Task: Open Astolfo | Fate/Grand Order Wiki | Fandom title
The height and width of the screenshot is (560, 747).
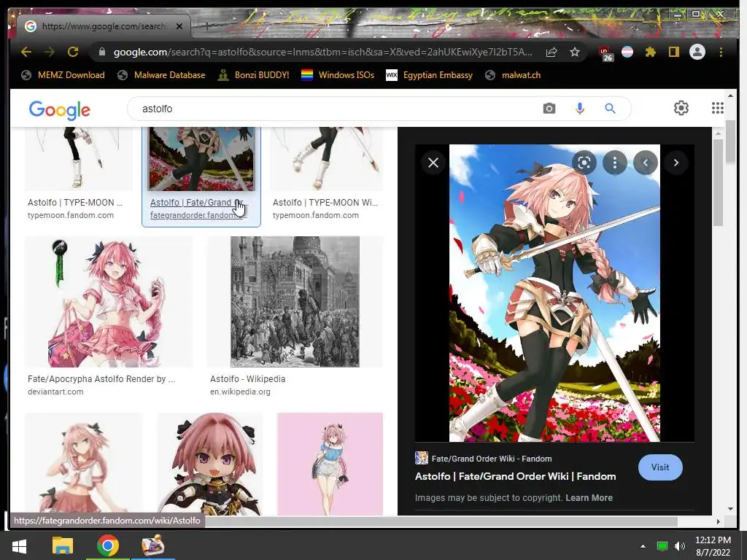Action: [516, 476]
